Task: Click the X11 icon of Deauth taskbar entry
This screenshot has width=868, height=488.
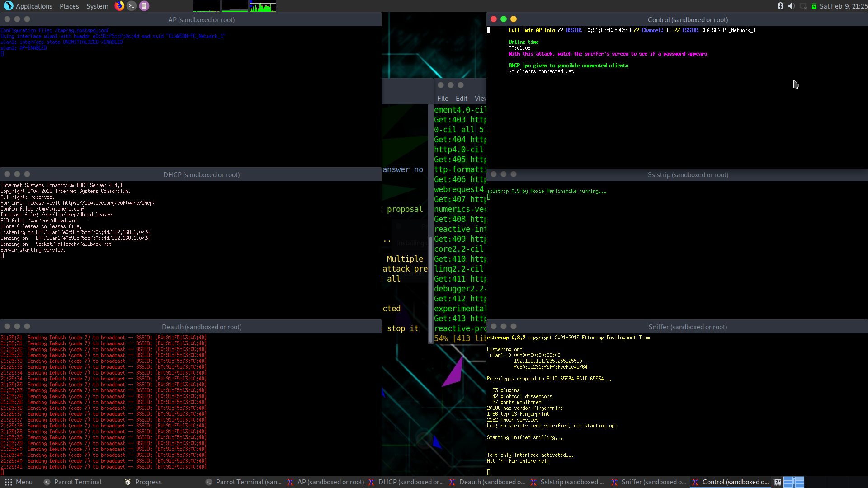Action: coord(452,482)
